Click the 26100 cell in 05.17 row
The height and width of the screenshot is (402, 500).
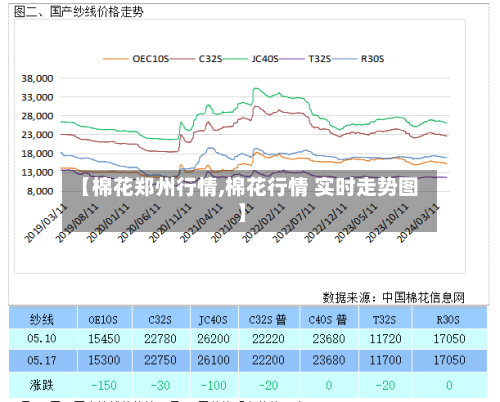[x=213, y=360]
